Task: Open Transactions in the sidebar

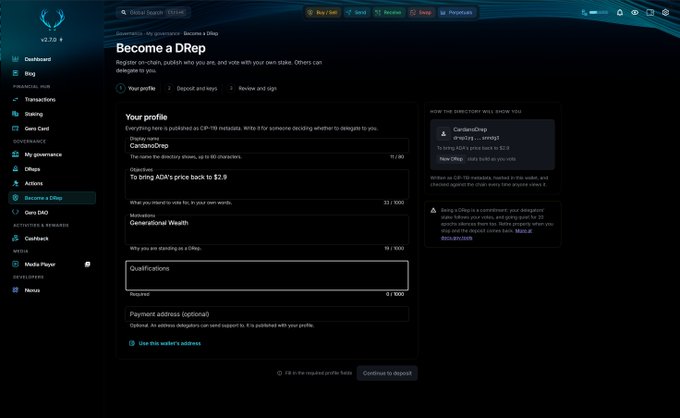Action: click(52, 99)
